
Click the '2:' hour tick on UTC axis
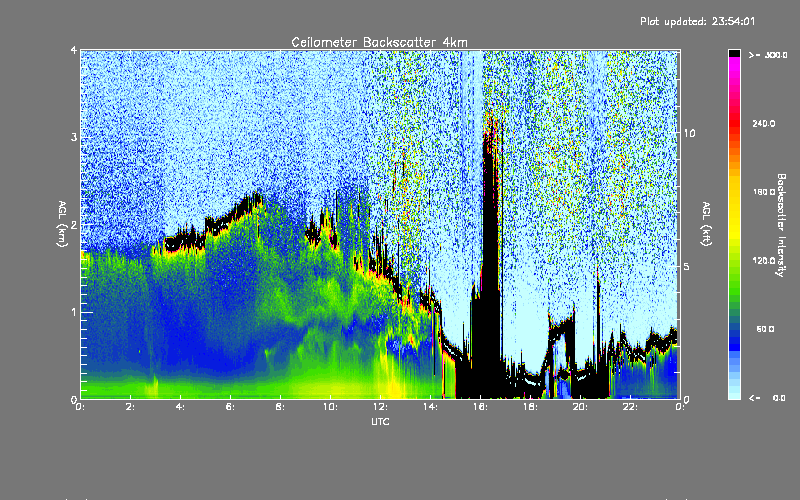(131, 407)
